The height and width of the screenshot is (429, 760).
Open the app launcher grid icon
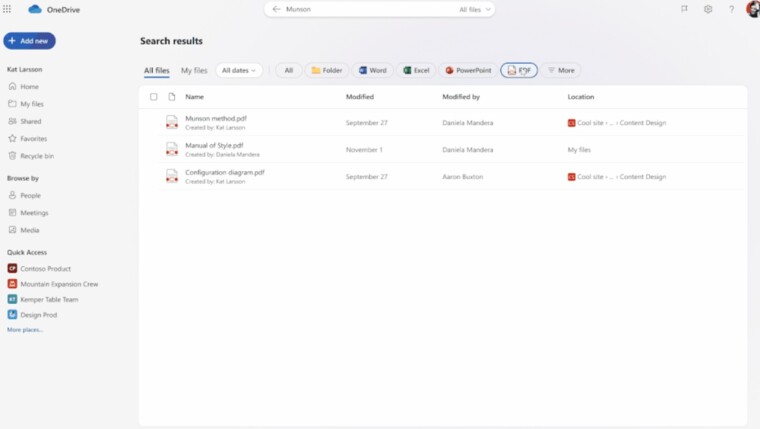click(x=7, y=9)
